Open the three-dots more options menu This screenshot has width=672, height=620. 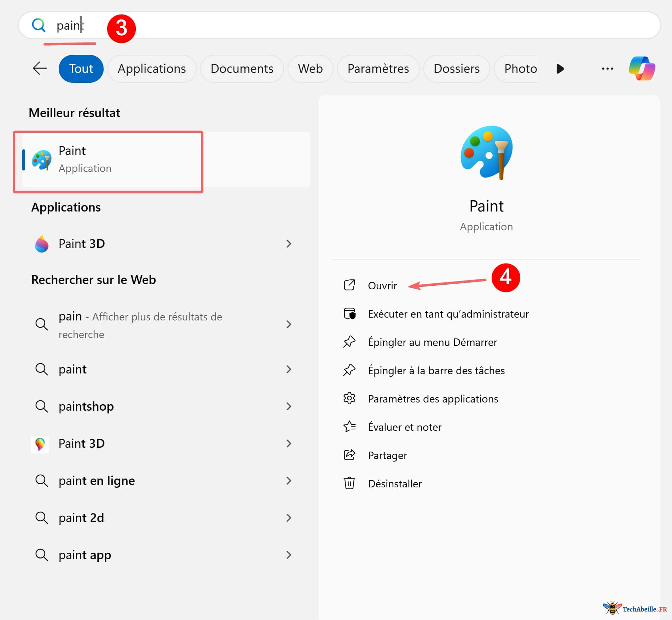pos(607,69)
